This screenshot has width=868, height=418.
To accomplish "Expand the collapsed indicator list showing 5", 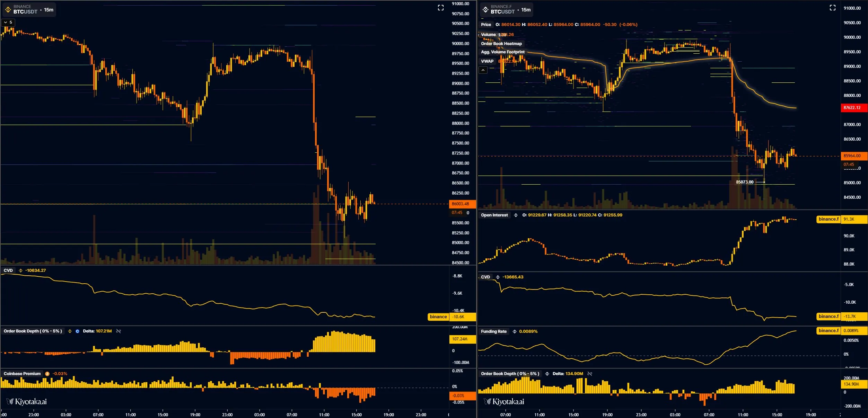I will [8, 22].
